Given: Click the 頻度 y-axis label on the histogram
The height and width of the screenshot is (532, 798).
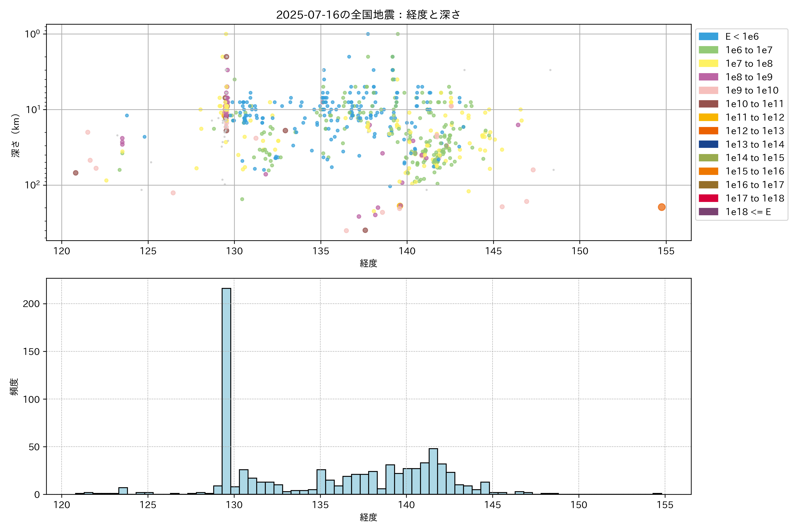Looking at the screenshot, I should point(14,386).
